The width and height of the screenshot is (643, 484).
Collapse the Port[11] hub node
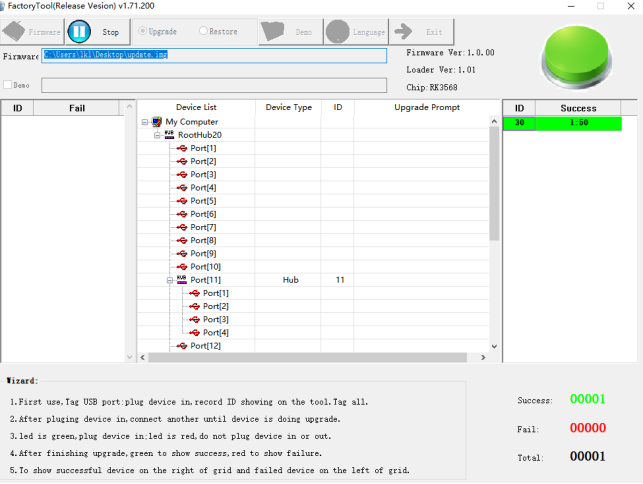coord(169,280)
